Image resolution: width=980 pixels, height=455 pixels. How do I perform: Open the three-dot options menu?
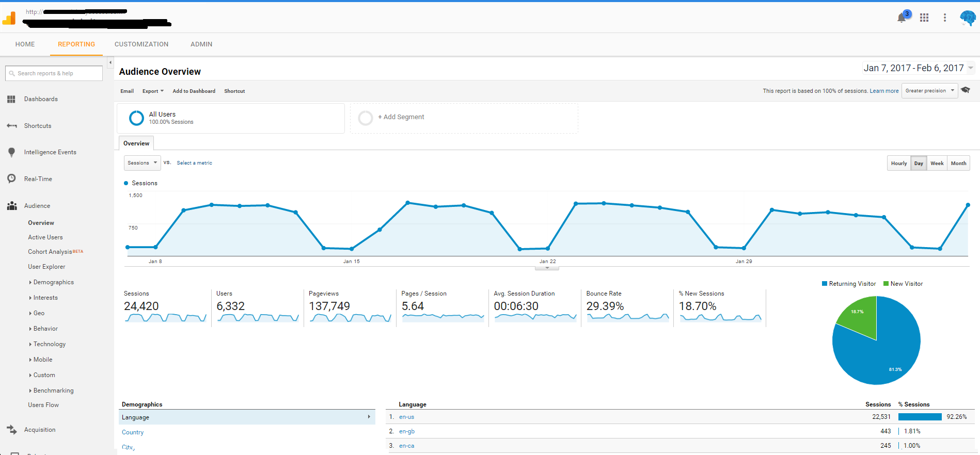click(945, 18)
